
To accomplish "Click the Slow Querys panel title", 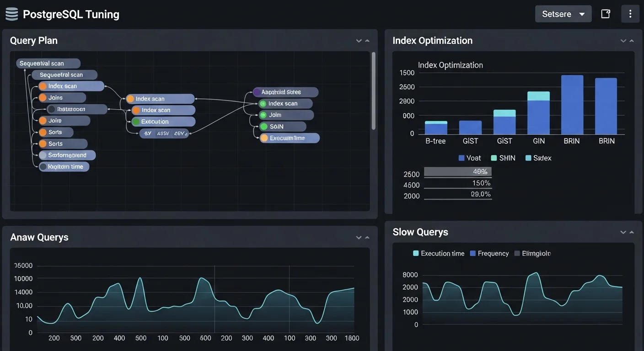I will coord(420,232).
